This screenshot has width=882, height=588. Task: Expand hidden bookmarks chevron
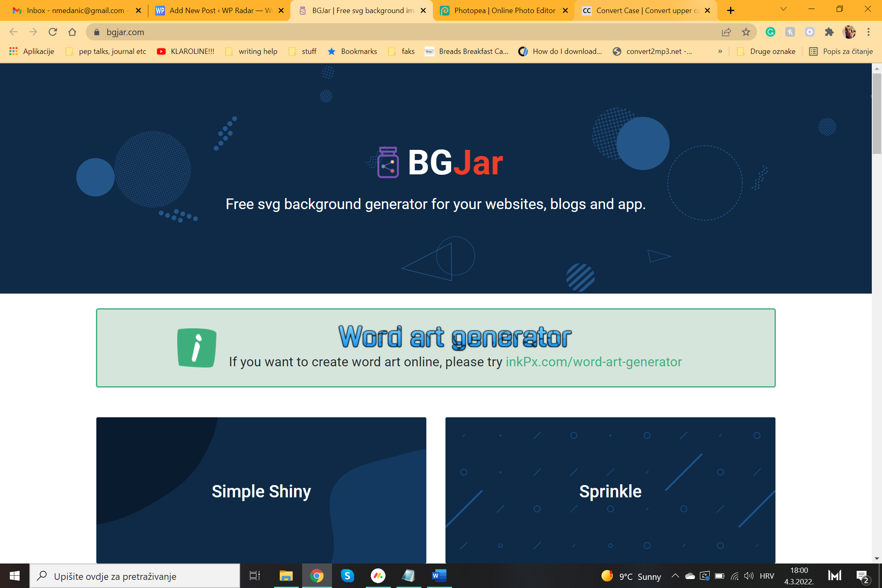point(720,51)
